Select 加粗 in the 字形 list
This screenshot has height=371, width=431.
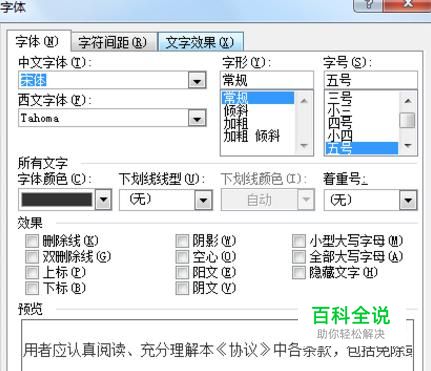point(258,123)
